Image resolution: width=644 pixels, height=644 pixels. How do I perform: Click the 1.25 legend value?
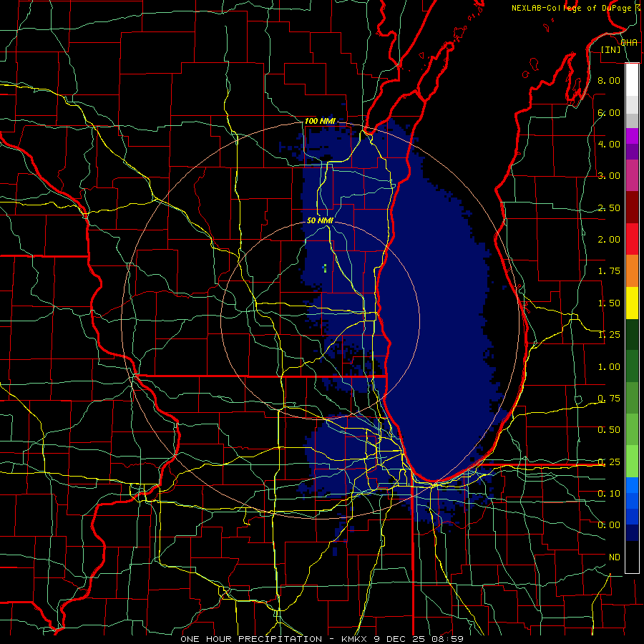tap(608, 335)
